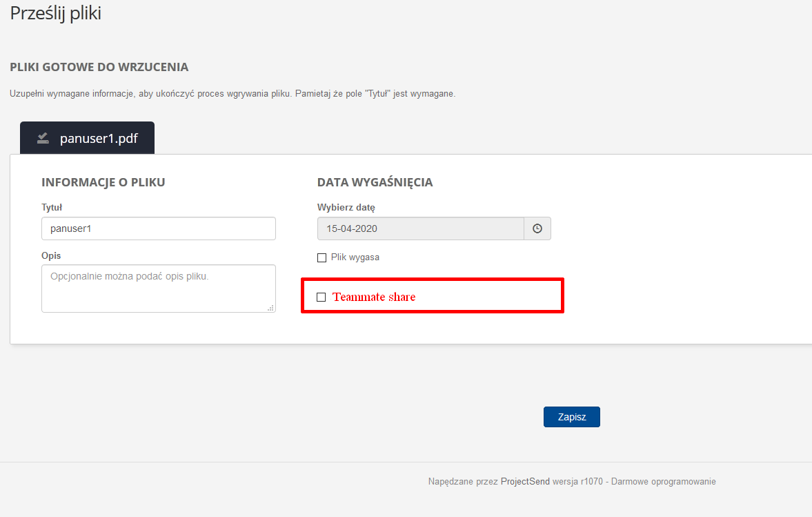Click the Opis description textarea
The width and height of the screenshot is (812, 517).
[158, 288]
